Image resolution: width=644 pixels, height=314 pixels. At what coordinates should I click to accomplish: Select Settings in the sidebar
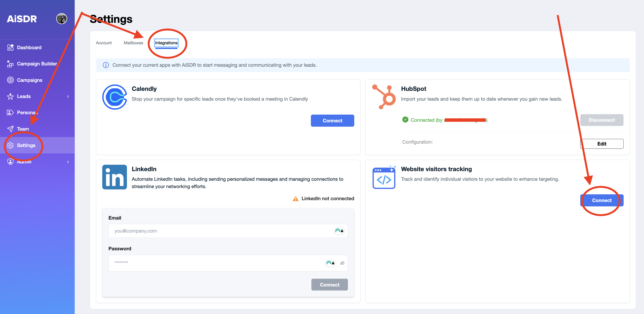(x=38, y=145)
